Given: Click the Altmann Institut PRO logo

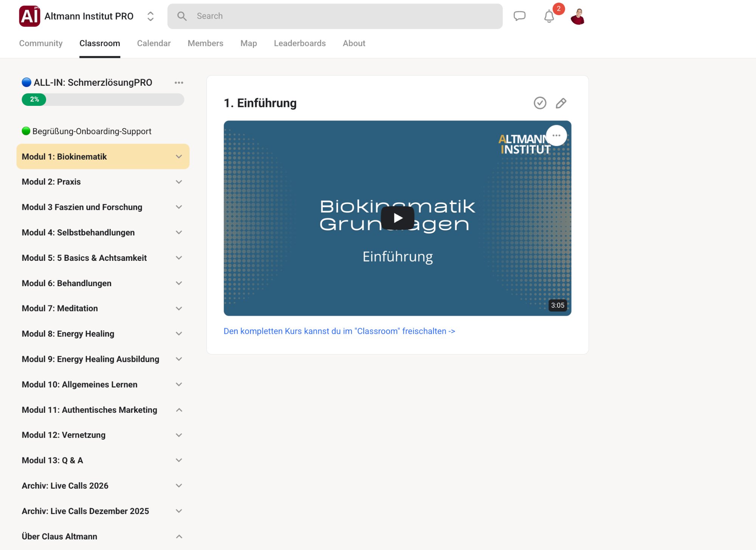Looking at the screenshot, I should click(x=29, y=16).
